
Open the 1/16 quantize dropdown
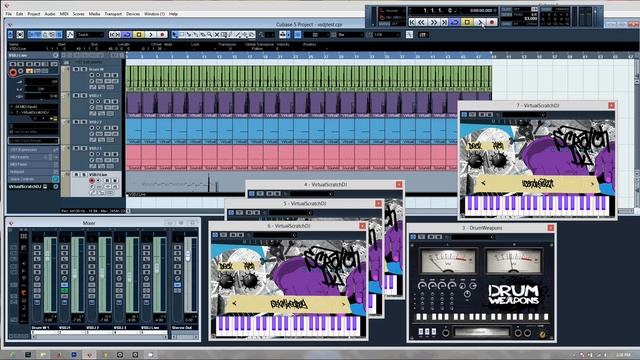pyautogui.click(x=386, y=35)
